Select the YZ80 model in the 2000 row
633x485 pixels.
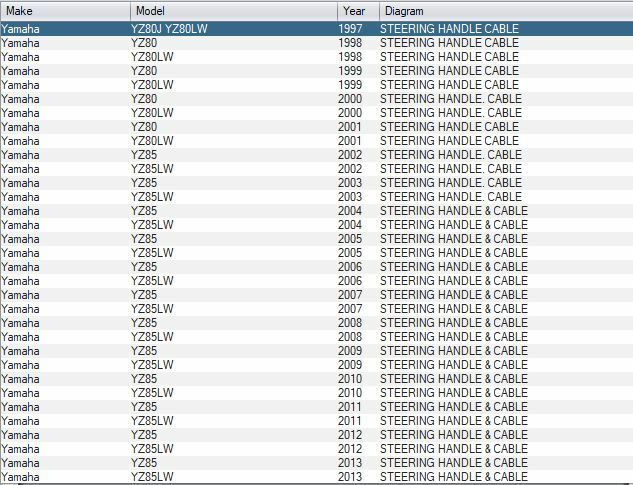click(x=144, y=99)
